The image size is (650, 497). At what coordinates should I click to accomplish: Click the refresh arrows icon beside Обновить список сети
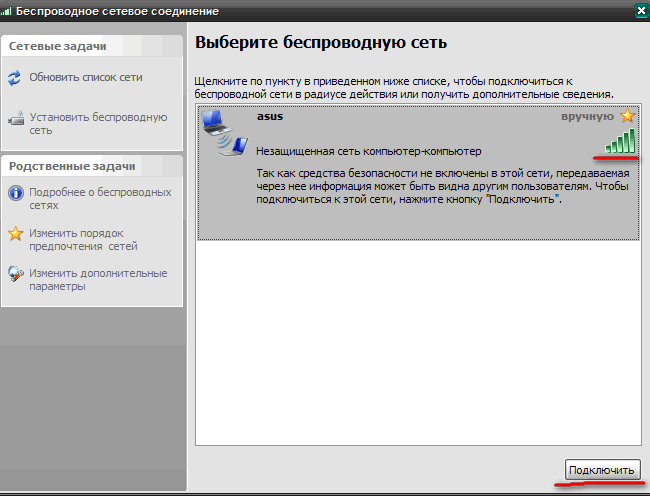pos(15,78)
